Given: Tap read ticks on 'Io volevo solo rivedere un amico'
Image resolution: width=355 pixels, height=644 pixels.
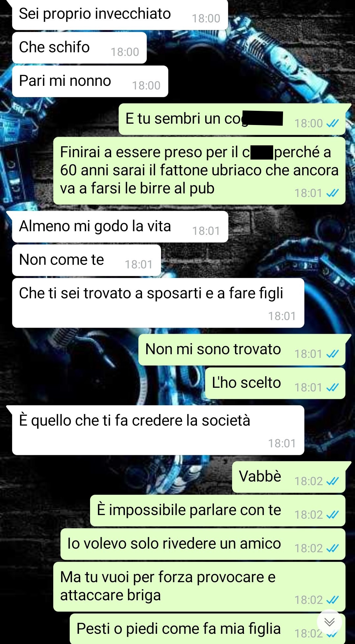Looking at the screenshot, I should coord(332,548).
